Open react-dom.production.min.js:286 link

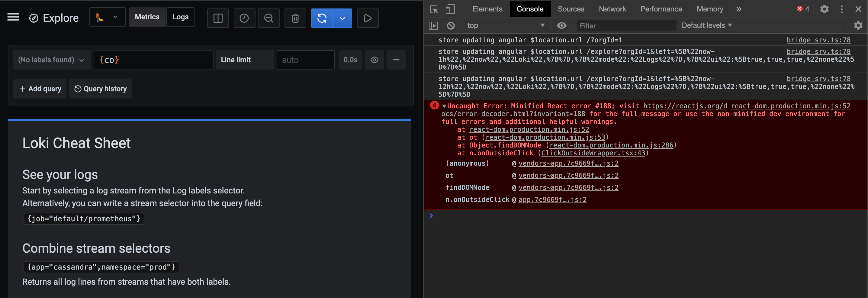click(x=611, y=145)
